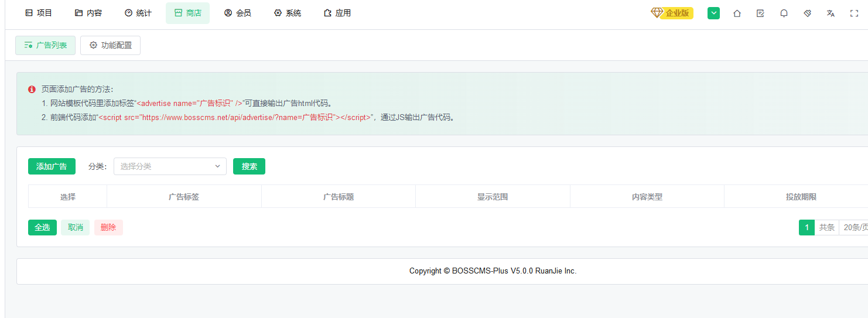Expand the green dropdown arrow button
This screenshot has width=868, height=318.
[713, 13]
